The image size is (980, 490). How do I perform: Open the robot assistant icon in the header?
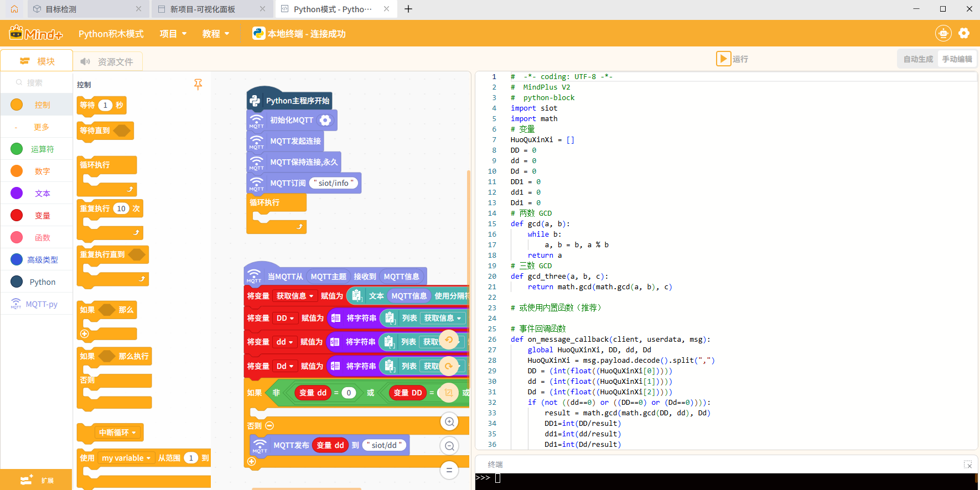[943, 33]
